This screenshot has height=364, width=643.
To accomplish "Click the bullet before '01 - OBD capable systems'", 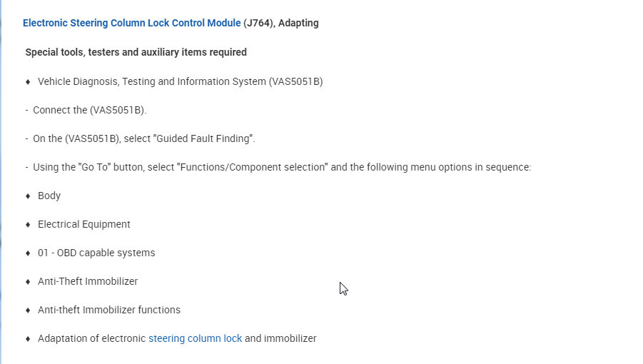I will click(x=28, y=253).
